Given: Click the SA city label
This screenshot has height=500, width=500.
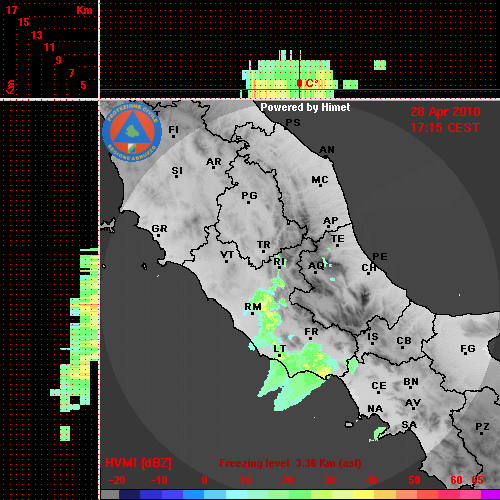Looking at the screenshot, I should (409, 425).
